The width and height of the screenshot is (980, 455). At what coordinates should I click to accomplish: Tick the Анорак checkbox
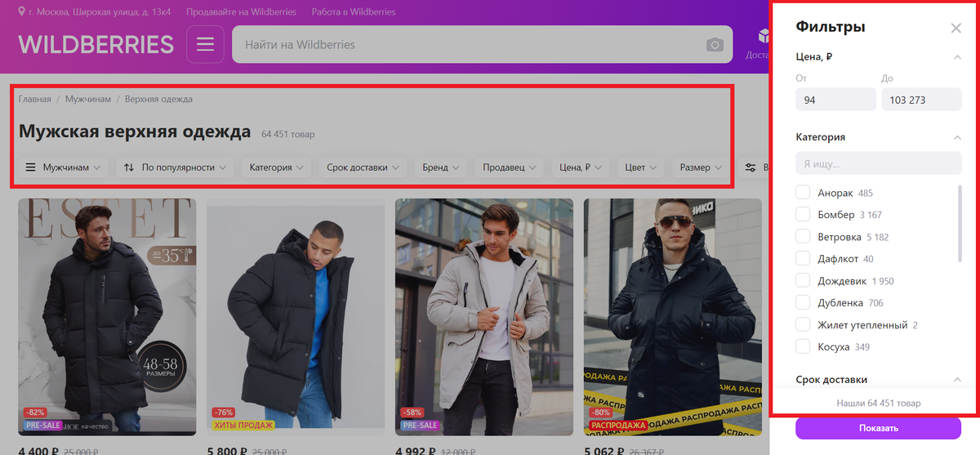(x=803, y=193)
